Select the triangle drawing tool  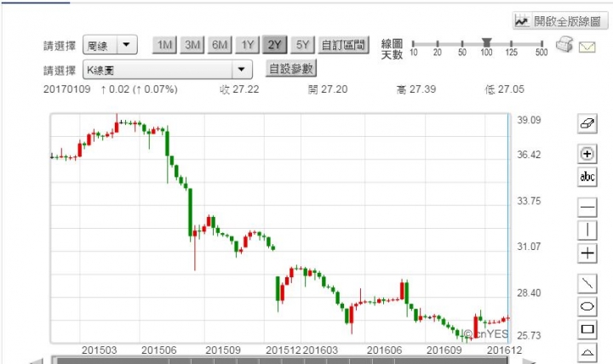click(x=587, y=352)
